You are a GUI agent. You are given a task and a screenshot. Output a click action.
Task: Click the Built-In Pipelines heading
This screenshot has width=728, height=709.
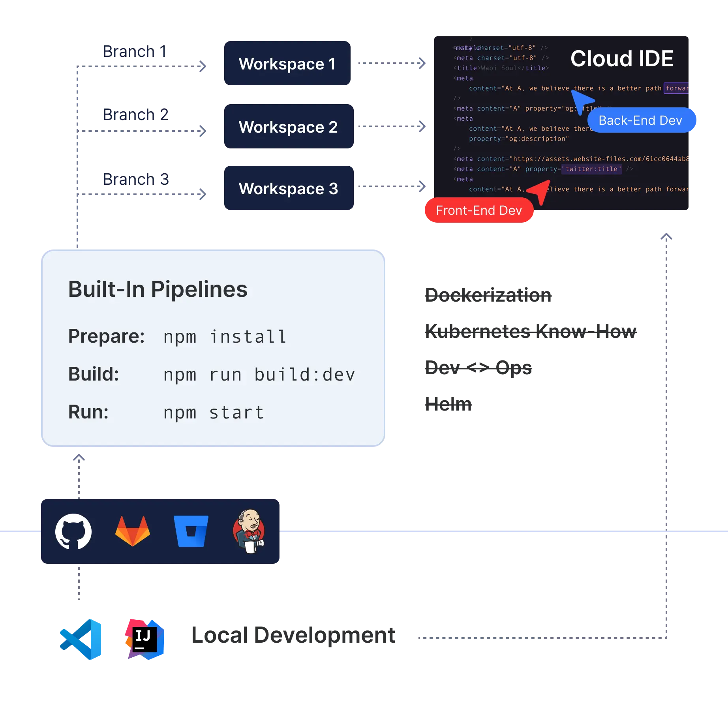point(157,289)
